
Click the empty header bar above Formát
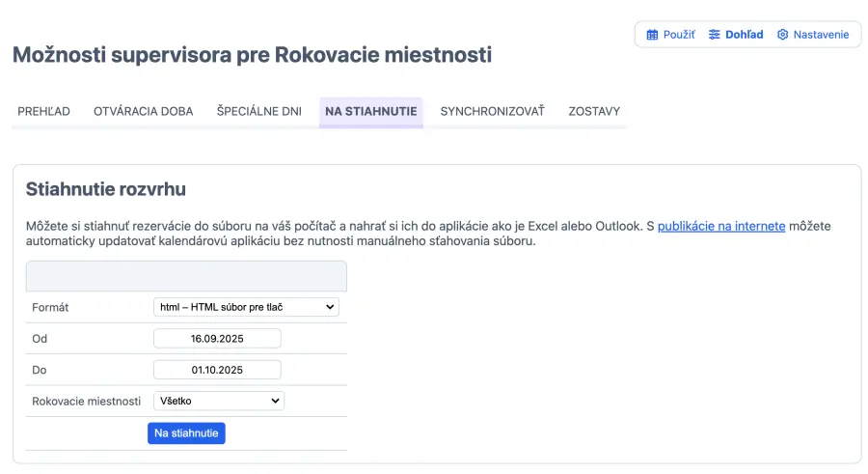(185, 276)
